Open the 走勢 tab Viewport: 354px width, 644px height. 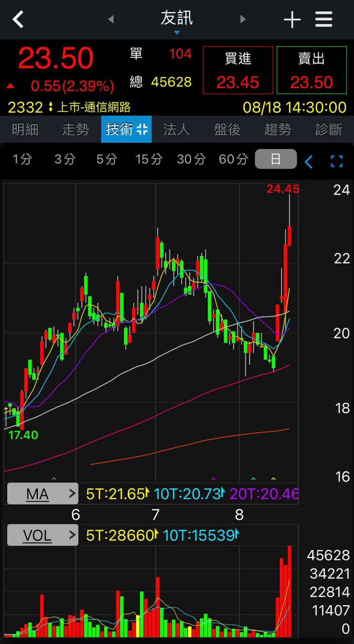click(x=75, y=130)
